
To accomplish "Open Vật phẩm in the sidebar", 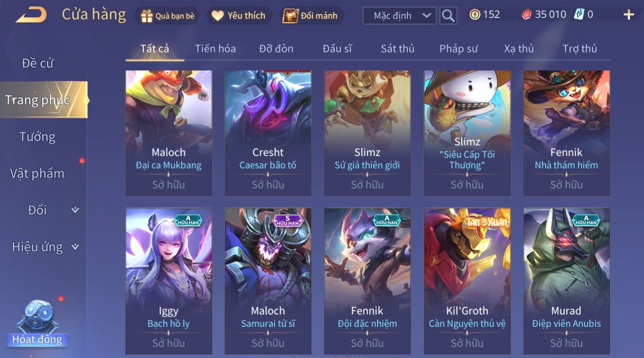I will (x=38, y=173).
